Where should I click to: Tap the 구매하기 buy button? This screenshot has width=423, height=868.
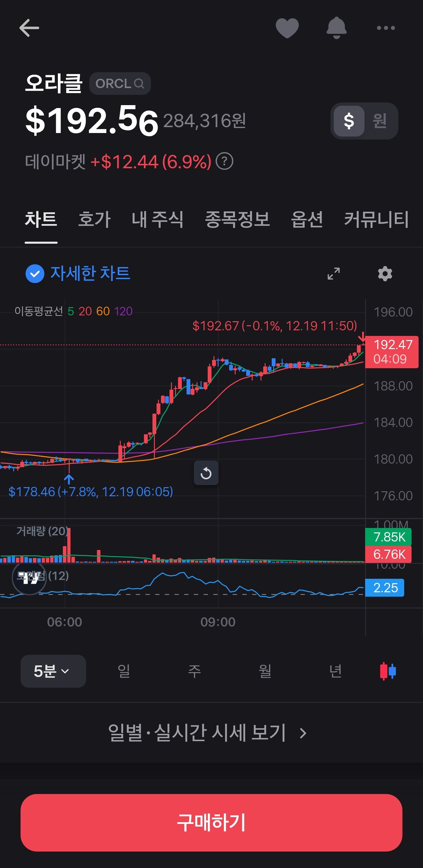211,822
